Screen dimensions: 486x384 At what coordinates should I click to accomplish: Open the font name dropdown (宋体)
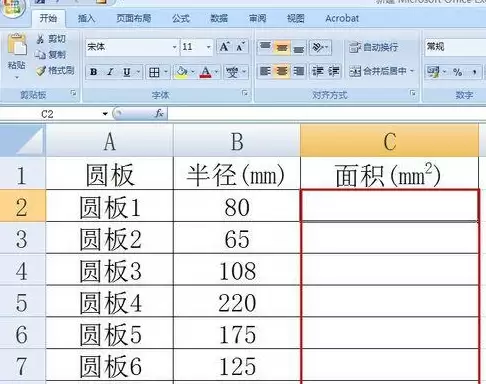[x=174, y=47]
